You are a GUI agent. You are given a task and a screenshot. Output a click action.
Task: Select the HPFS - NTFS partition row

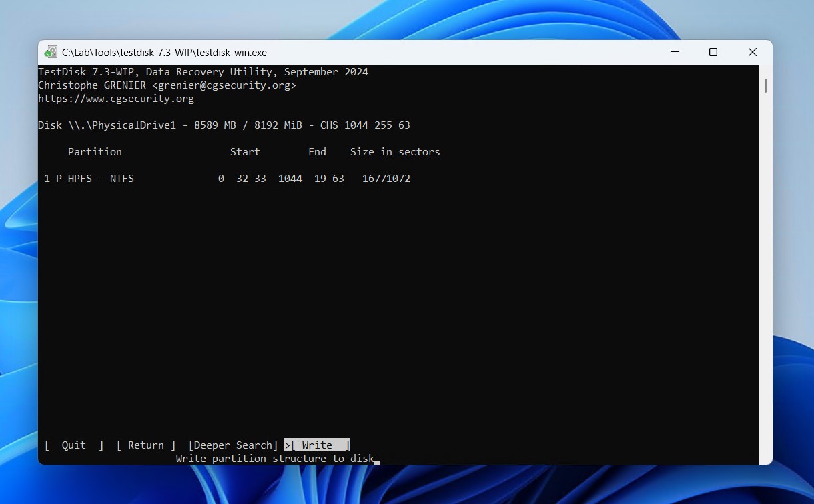click(227, 179)
